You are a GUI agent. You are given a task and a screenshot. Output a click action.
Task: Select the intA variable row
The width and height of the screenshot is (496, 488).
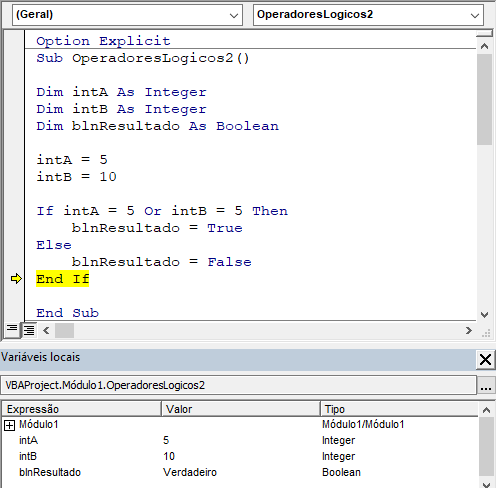[240, 440]
